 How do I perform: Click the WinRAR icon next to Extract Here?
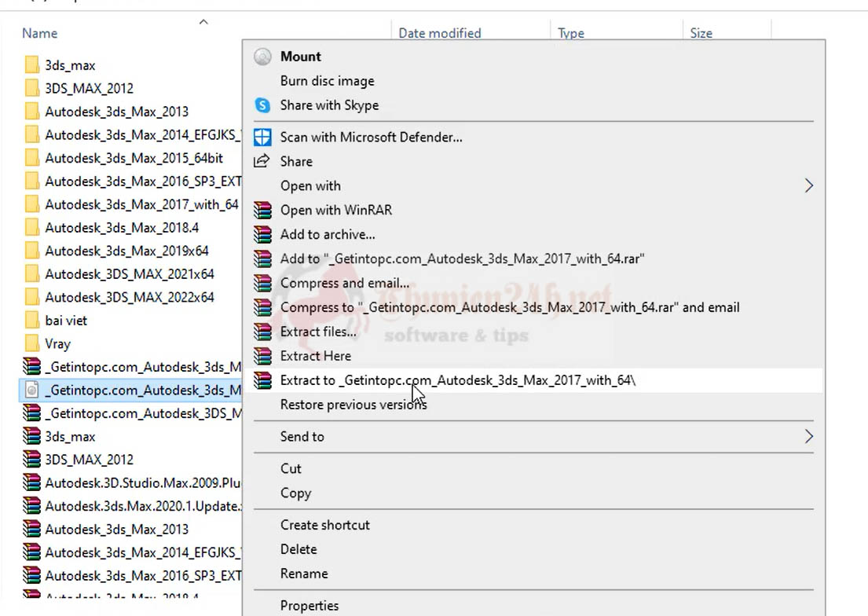[263, 356]
